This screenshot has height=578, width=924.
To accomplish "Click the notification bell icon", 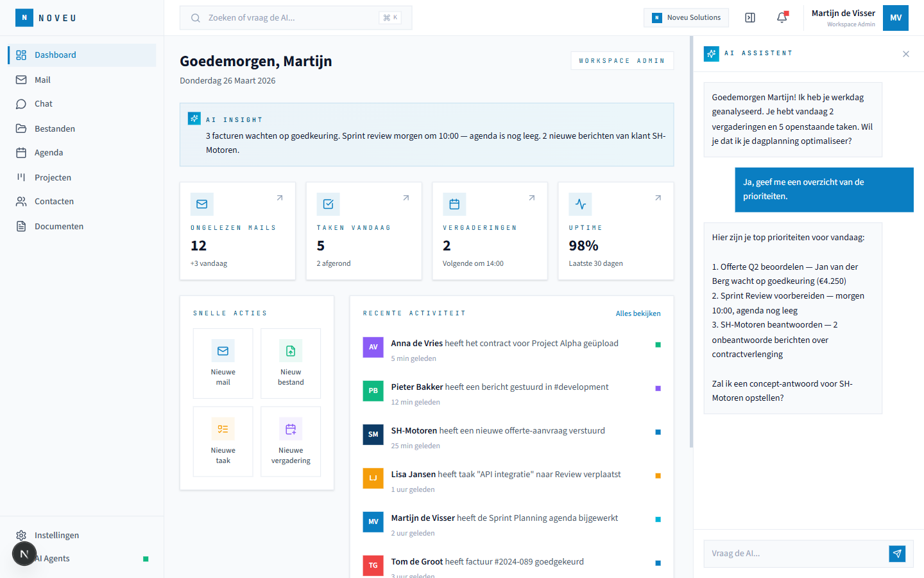I will point(782,18).
